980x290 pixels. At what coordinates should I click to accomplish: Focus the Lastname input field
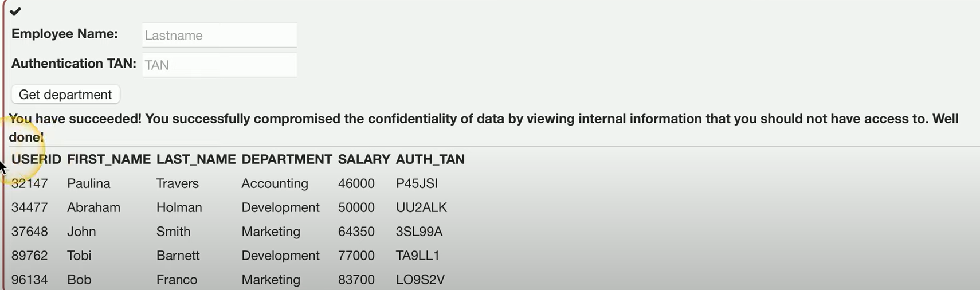[x=219, y=35]
